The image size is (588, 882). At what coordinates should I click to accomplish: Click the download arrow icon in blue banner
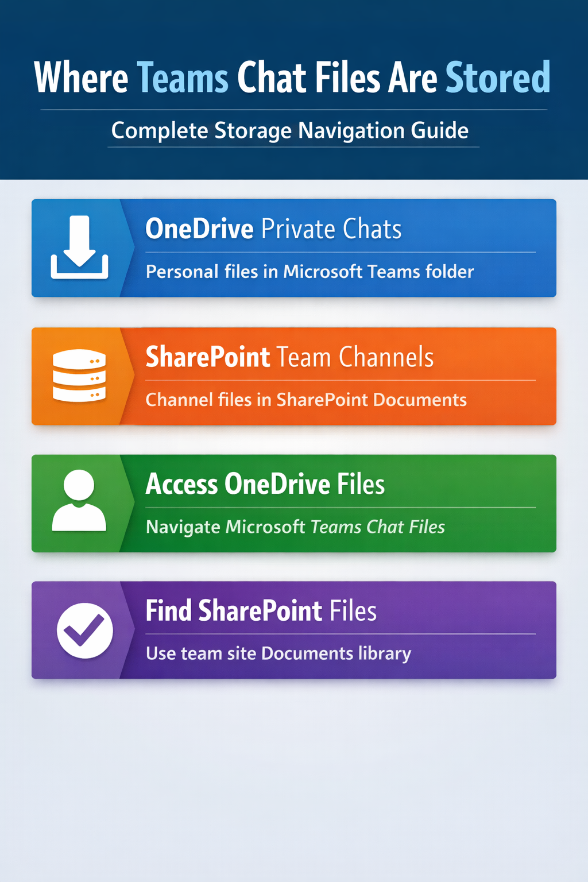(x=79, y=247)
